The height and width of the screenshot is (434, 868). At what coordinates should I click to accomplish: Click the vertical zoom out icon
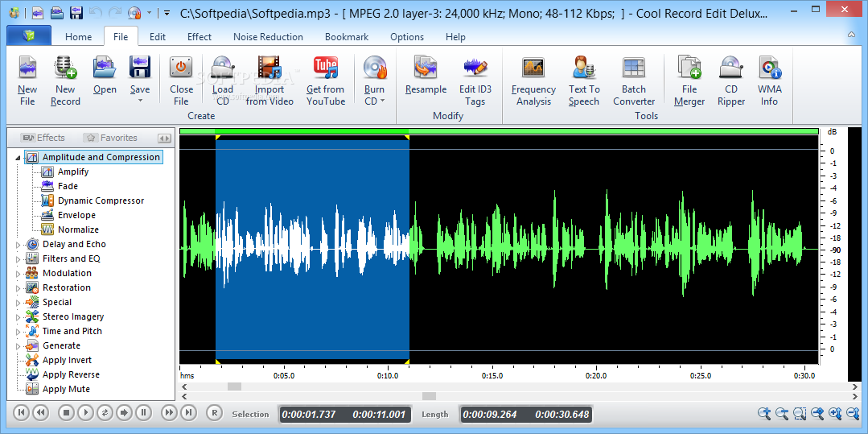pyautogui.click(x=853, y=413)
